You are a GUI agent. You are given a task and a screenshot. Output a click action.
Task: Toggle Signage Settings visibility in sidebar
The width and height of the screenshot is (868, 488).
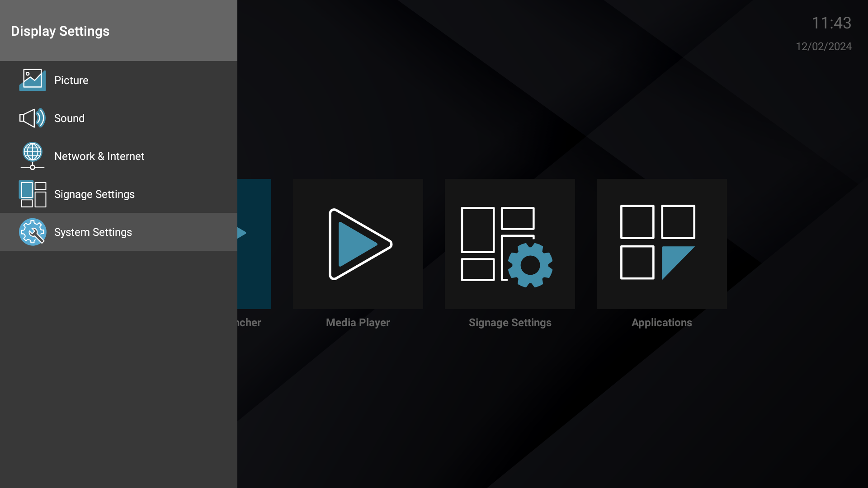[x=118, y=194]
